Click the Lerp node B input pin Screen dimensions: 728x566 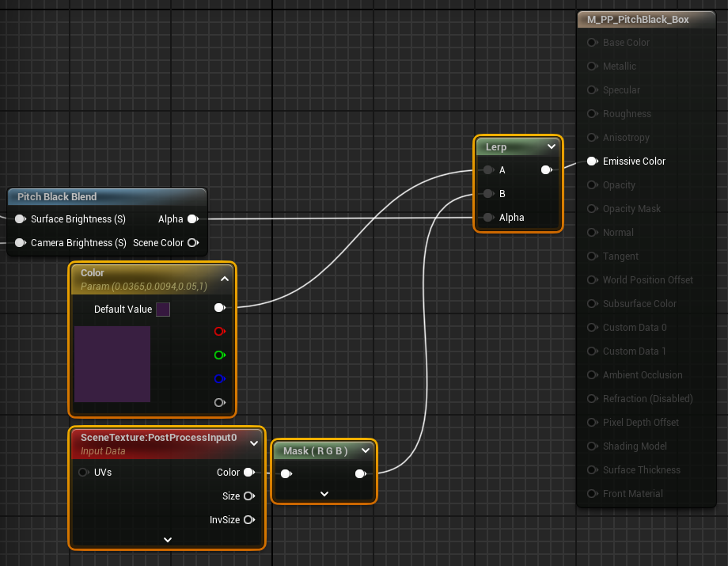coord(488,194)
